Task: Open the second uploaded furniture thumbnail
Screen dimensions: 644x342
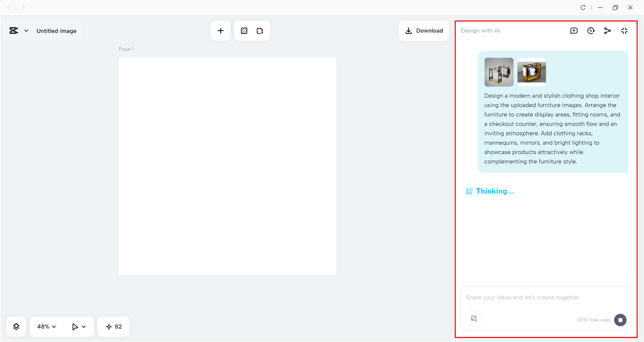Action: pyautogui.click(x=532, y=72)
